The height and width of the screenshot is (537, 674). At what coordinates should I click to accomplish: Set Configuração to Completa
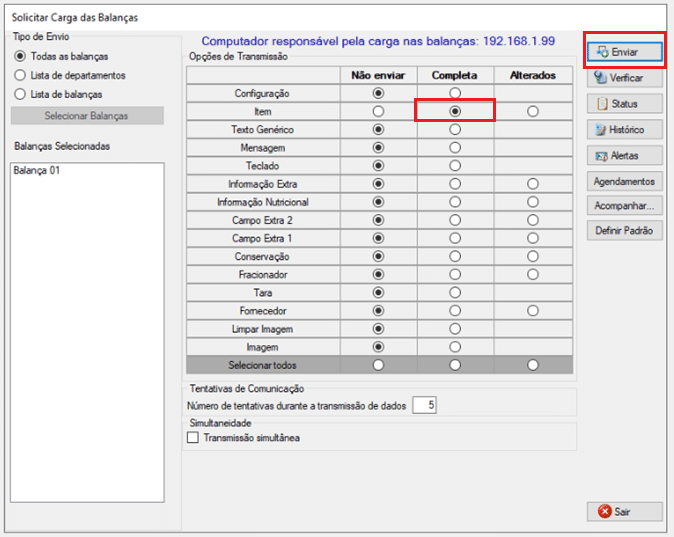(455, 93)
